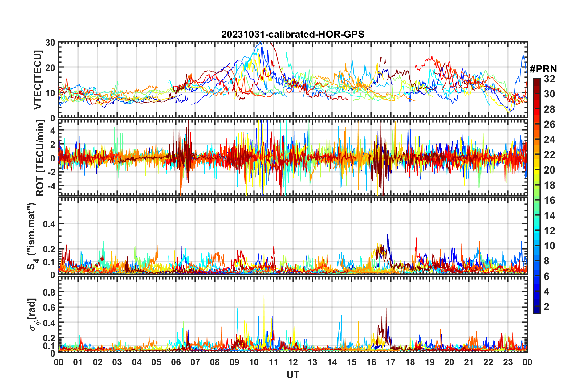Click the colorbar tick label 2
The height and width of the screenshot is (392, 586).
547,306
